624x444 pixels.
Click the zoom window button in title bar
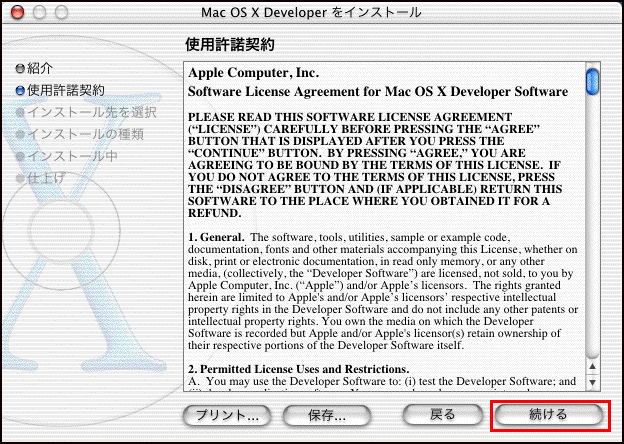61,12
